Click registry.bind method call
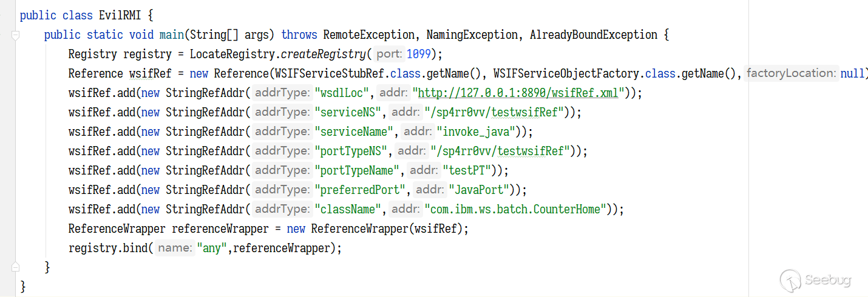 coord(107,248)
